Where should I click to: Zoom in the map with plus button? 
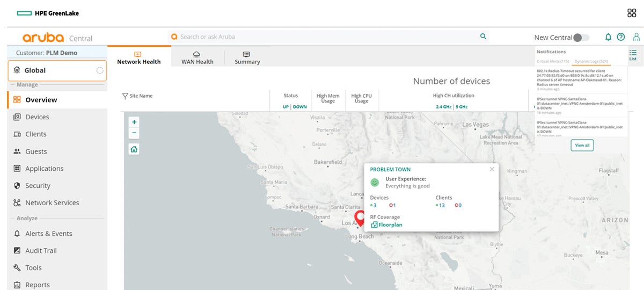point(134,122)
